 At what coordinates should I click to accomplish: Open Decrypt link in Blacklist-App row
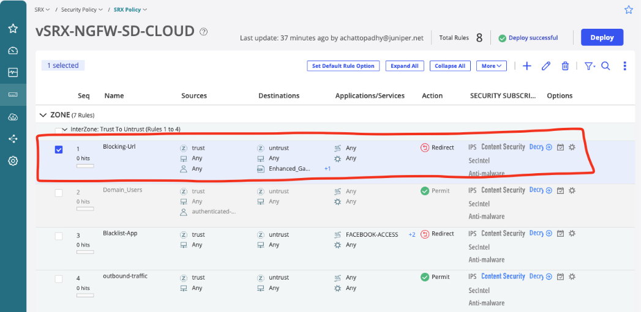coord(536,233)
